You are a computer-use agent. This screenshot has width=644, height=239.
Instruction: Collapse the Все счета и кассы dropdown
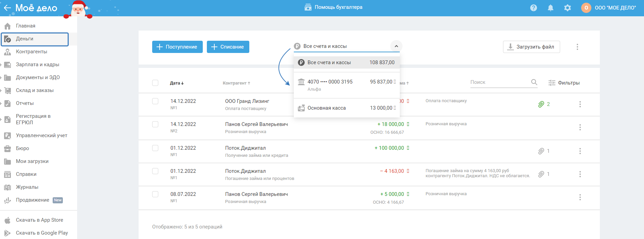396,46
